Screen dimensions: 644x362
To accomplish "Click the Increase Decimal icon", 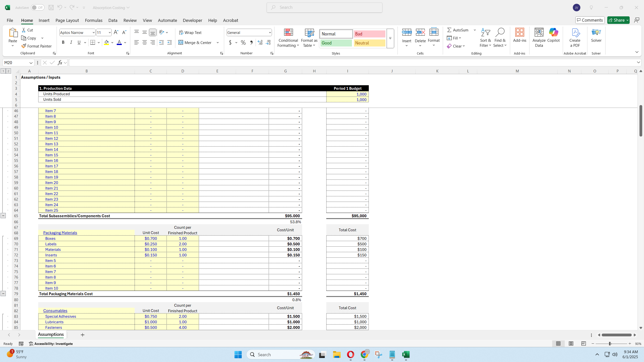I will coord(260,42).
